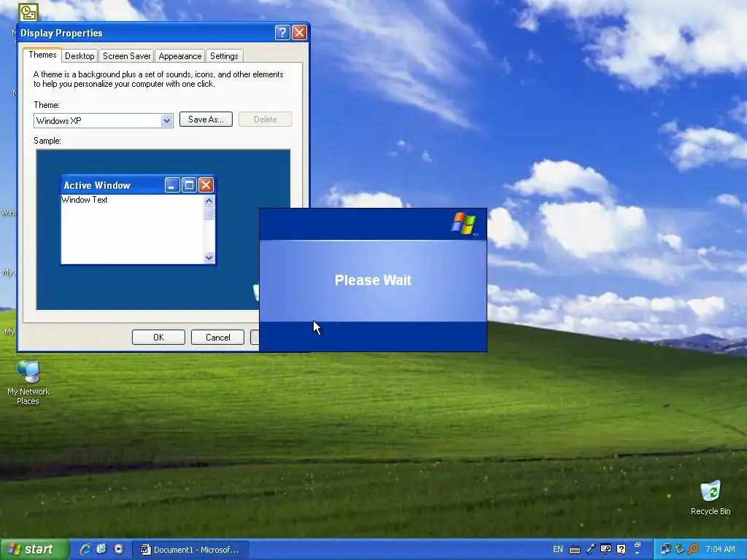
Task: Select the My Network Places desktop icon
Action: (28, 382)
